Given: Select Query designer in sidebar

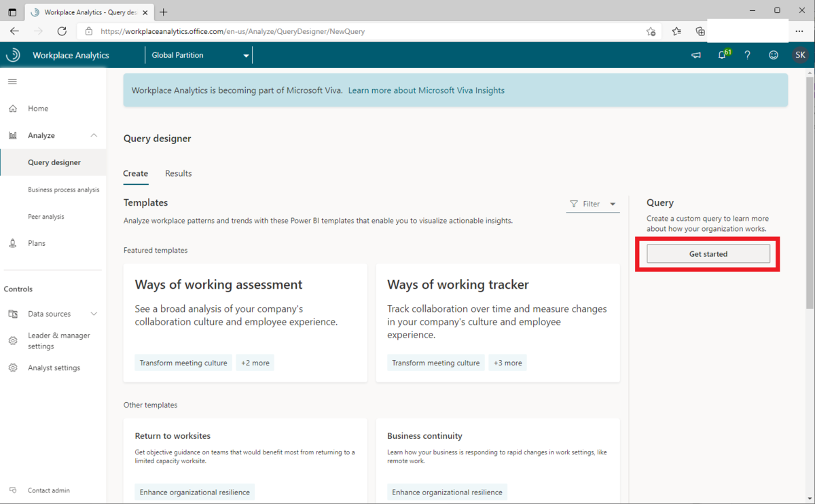Looking at the screenshot, I should click(53, 162).
